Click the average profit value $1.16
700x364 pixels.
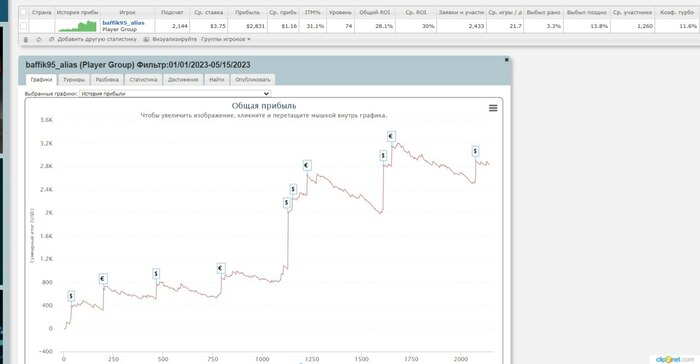pyautogui.click(x=289, y=26)
